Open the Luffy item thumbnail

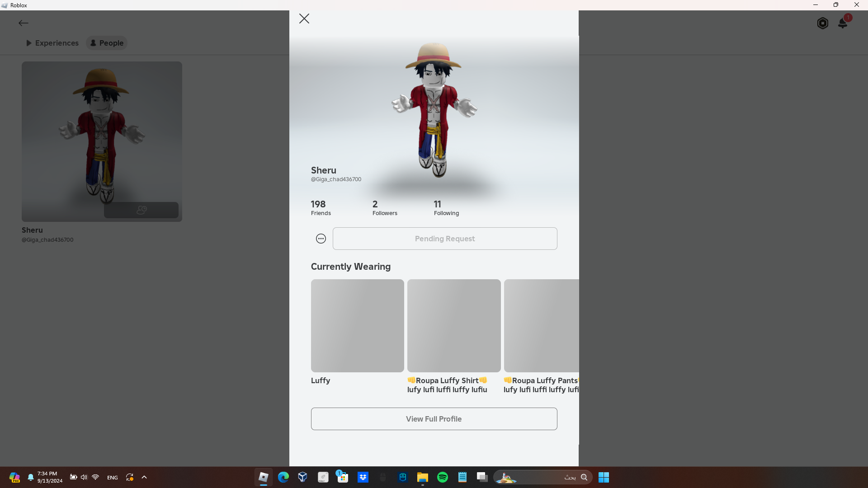point(358,326)
